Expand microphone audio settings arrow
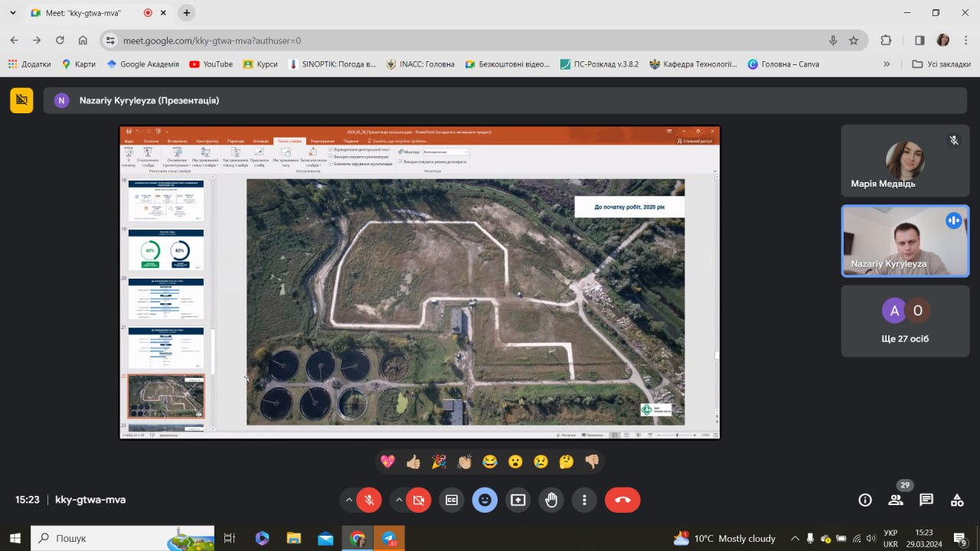Image resolution: width=980 pixels, height=551 pixels. 349,500
